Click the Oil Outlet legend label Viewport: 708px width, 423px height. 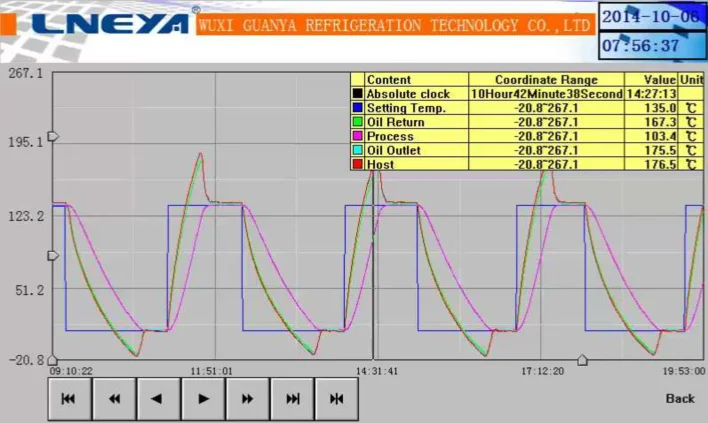click(394, 150)
